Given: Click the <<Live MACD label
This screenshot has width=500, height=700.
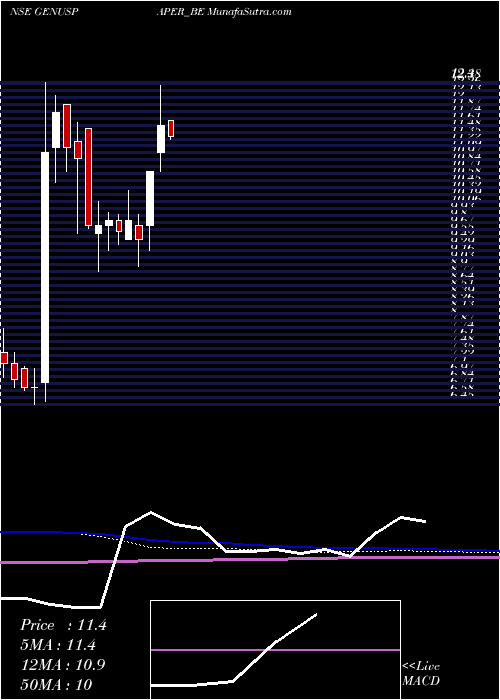Looking at the screenshot, I should 421,673.
